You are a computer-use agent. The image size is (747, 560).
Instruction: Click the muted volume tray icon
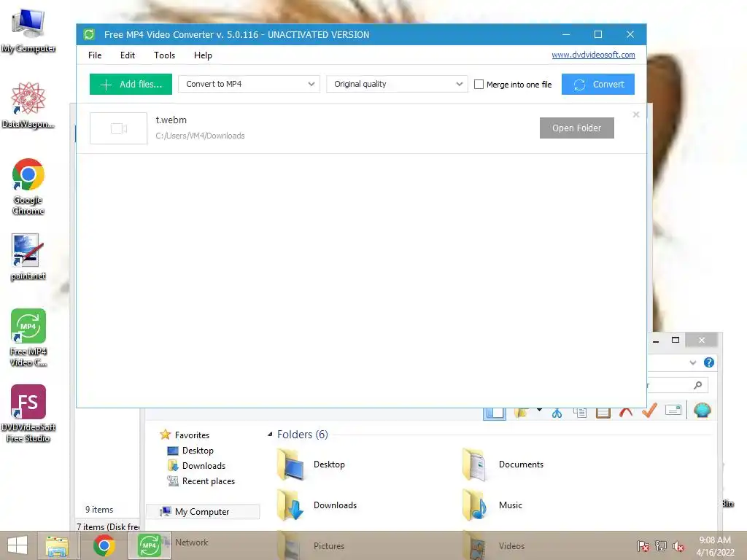[678, 546]
